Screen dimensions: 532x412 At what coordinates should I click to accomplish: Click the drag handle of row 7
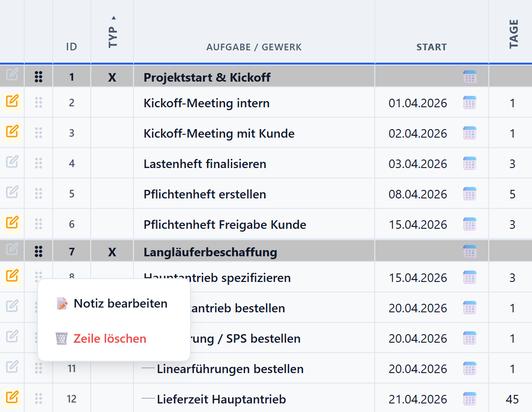tap(38, 252)
